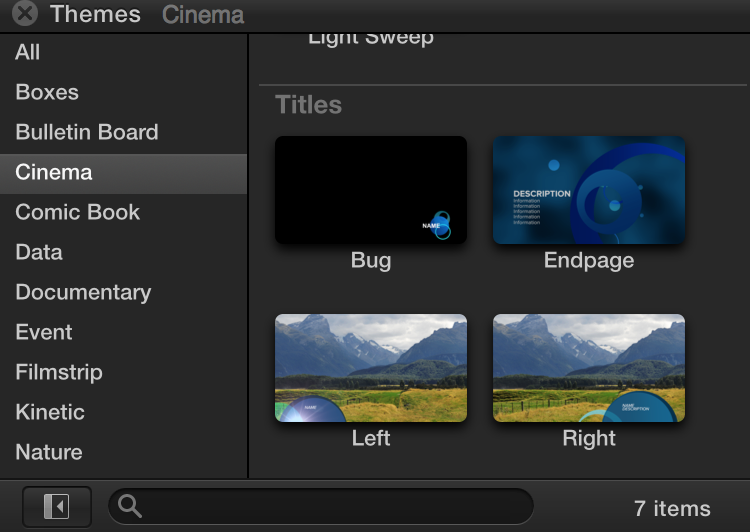Image resolution: width=750 pixels, height=532 pixels.
Task: Open the Bulletin Board category
Action: [x=87, y=132]
